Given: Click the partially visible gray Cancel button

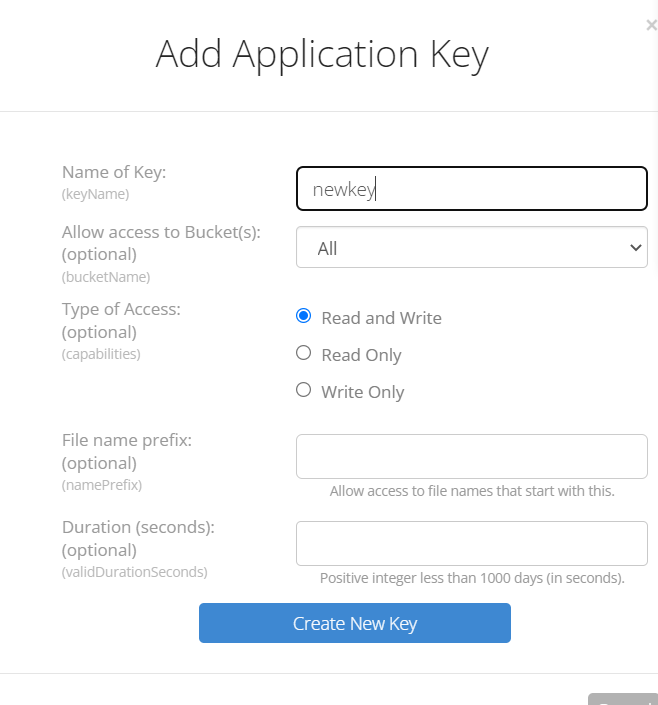Looking at the screenshot, I should click(x=623, y=699).
